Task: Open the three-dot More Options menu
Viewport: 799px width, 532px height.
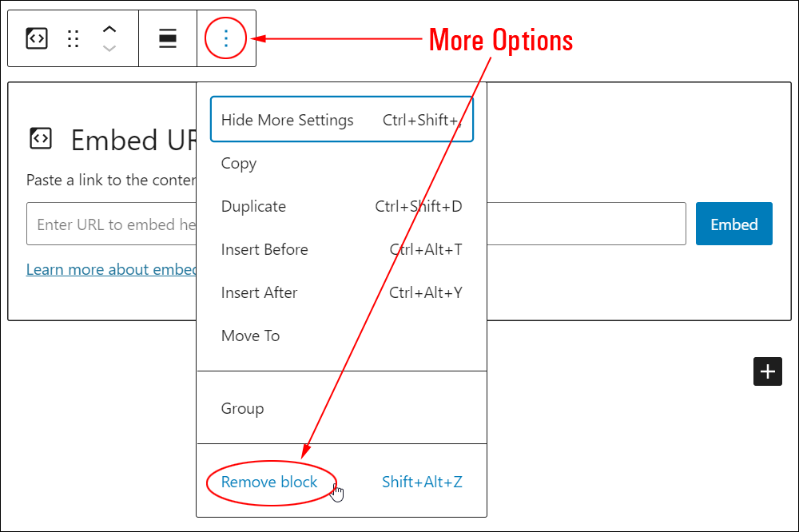Action: click(x=226, y=38)
